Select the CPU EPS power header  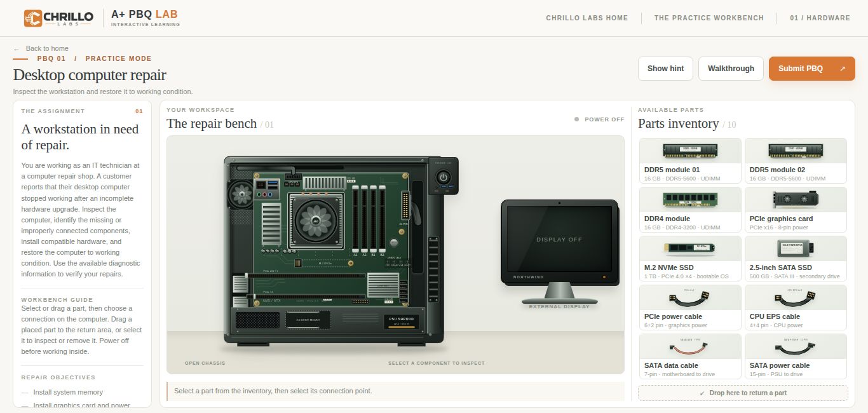tap(293, 176)
